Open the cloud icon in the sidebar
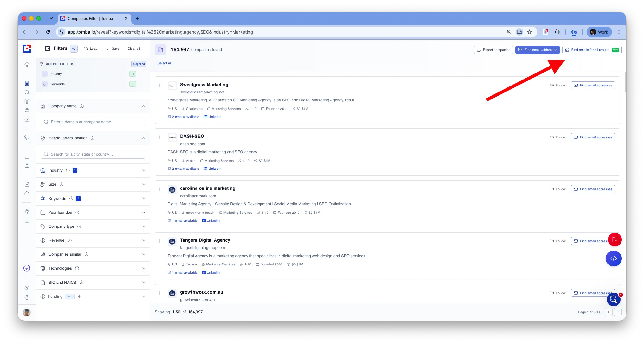 click(x=27, y=193)
